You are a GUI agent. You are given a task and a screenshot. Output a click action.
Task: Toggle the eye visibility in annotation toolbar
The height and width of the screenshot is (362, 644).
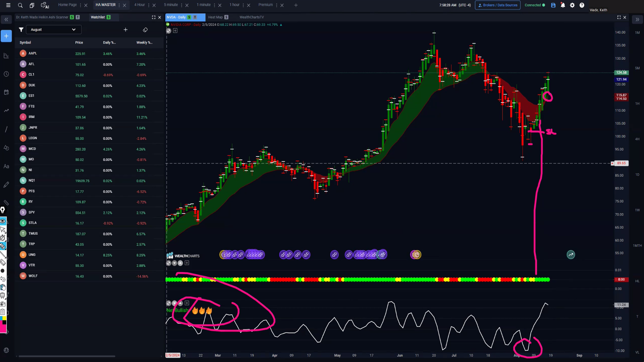(x=3, y=221)
